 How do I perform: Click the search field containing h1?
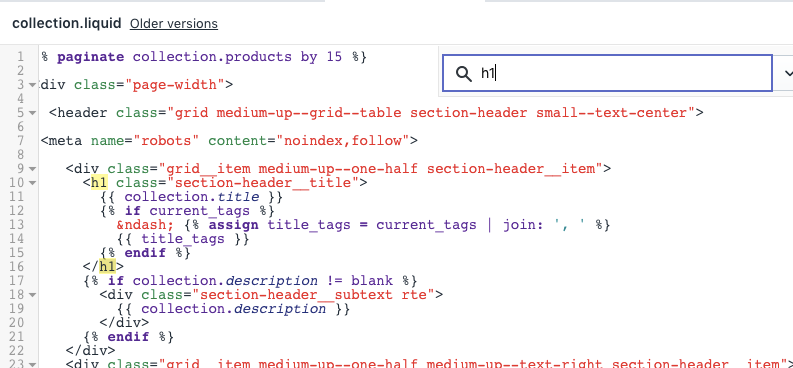point(607,73)
